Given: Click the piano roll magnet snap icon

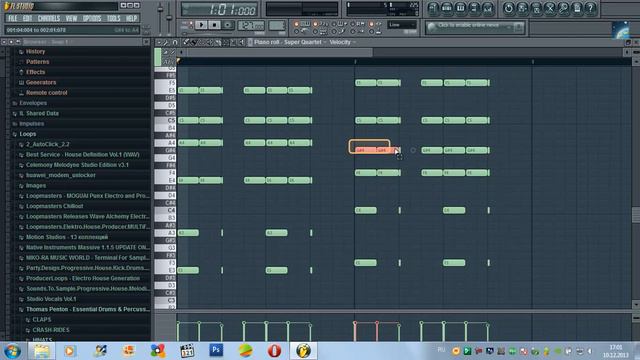Looking at the screenshot, I should tap(175, 42).
